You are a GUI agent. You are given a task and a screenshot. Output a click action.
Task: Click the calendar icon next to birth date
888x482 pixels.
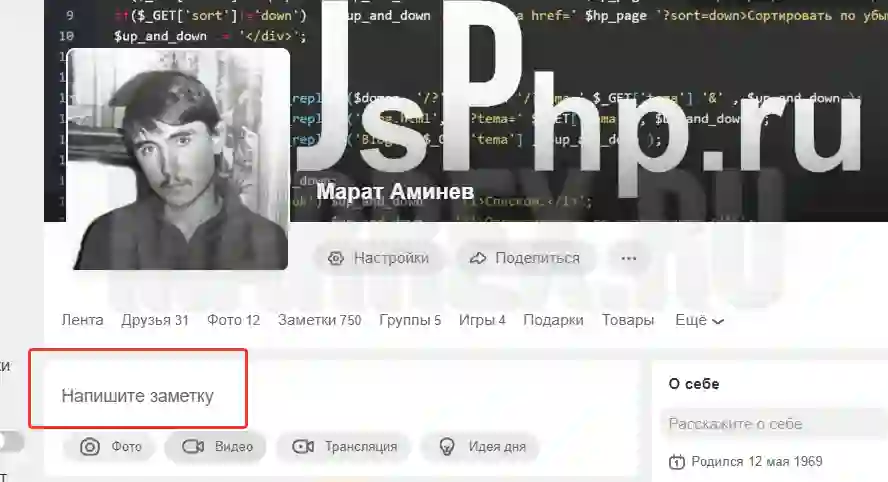(676, 462)
